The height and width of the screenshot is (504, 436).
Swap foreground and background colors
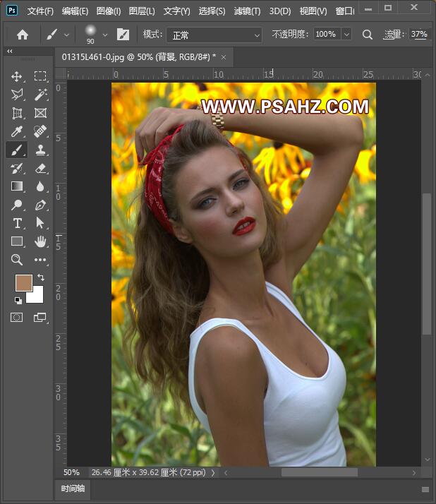(x=41, y=277)
